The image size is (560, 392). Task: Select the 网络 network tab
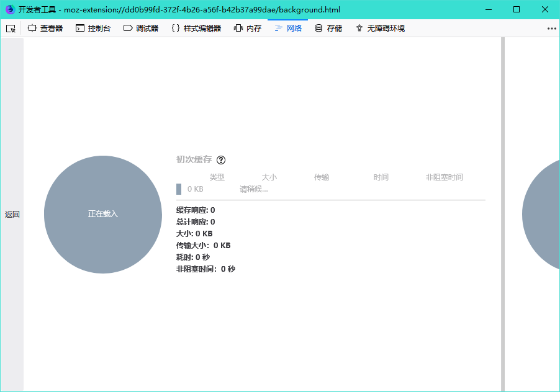288,29
